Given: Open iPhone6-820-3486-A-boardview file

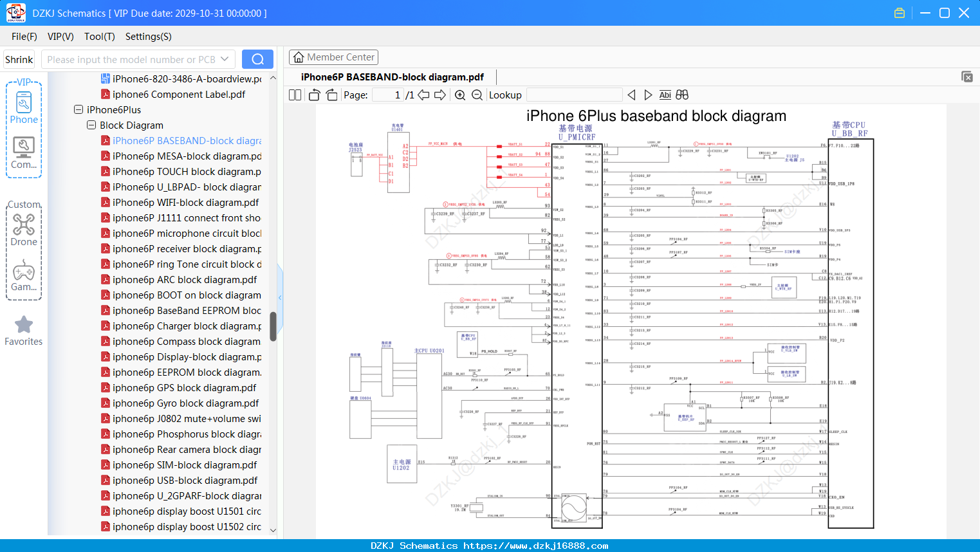Looking at the screenshot, I should [187, 78].
